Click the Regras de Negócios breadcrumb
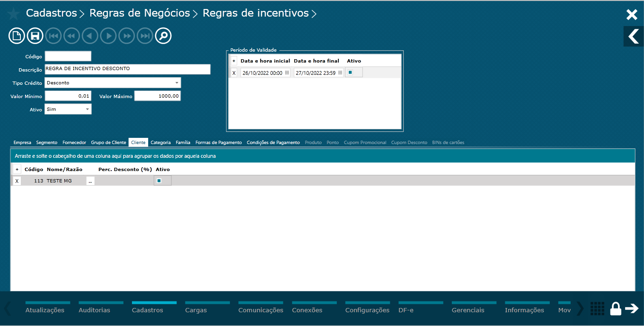This screenshot has height=326, width=644. pos(140,13)
